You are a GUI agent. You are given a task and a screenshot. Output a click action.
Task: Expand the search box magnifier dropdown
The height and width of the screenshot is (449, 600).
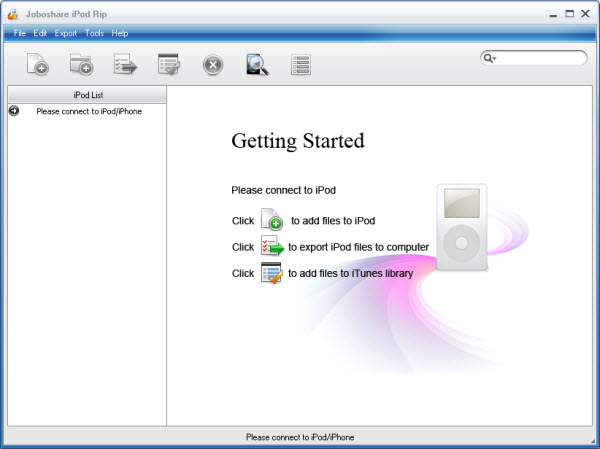click(x=491, y=58)
